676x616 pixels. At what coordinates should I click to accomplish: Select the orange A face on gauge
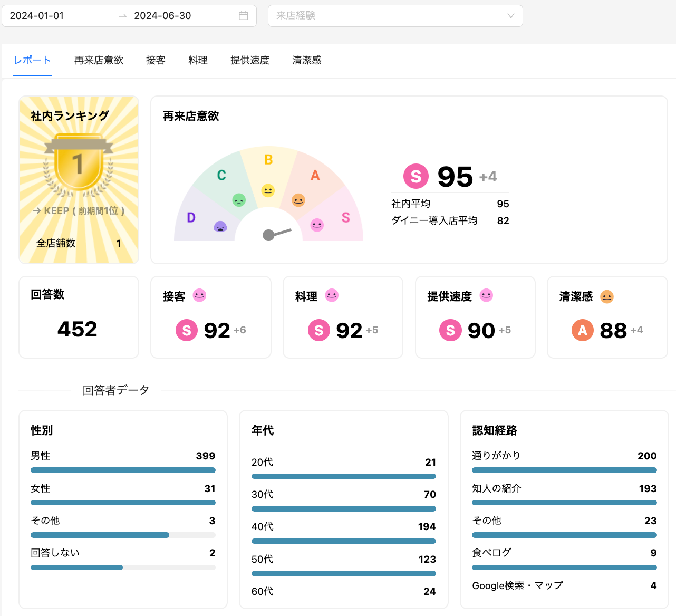coord(298,200)
